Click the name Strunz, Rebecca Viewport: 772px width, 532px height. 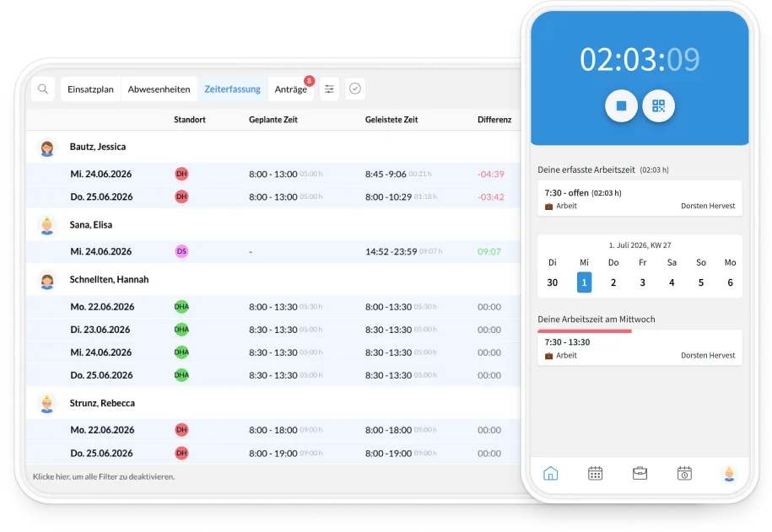(x=102, y=403)
